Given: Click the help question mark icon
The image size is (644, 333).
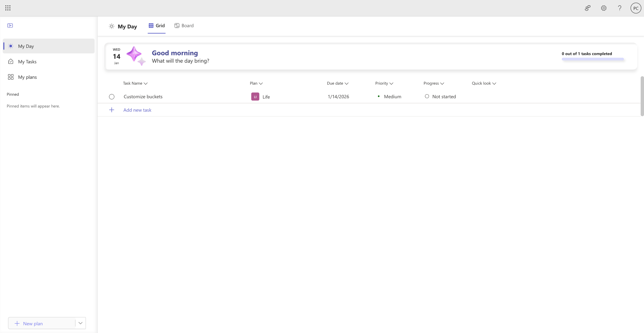Looking at the screenshot, I should tap(620, 8).
